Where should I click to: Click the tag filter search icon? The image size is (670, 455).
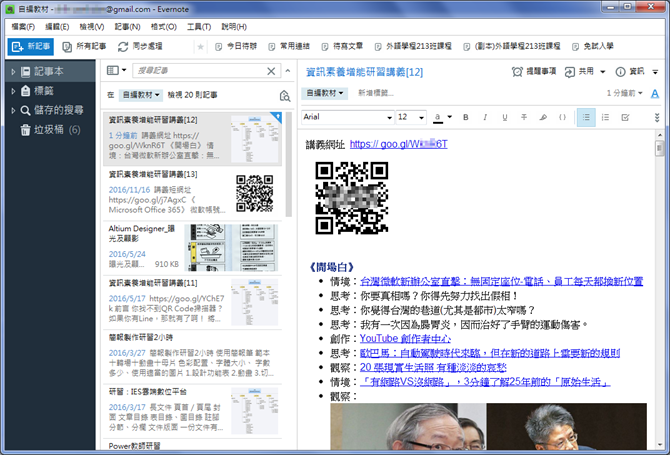(x=285, y=96)
